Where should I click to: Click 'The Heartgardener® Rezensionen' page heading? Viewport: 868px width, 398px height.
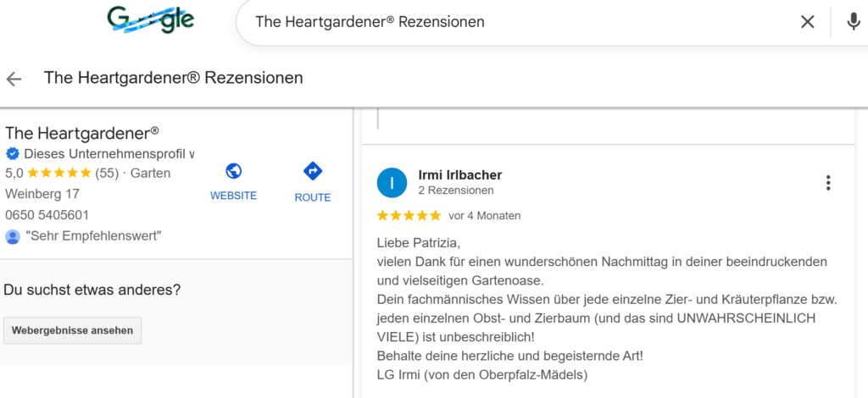(x=173, y=78)
